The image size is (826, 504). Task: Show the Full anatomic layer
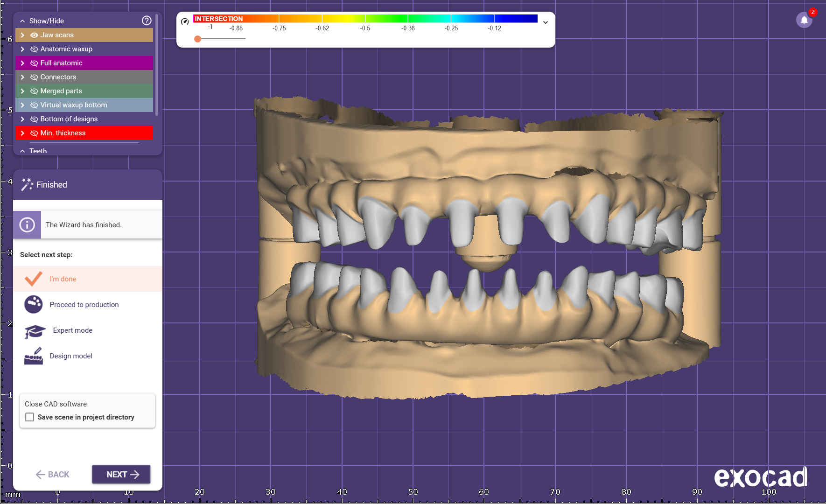34,63
